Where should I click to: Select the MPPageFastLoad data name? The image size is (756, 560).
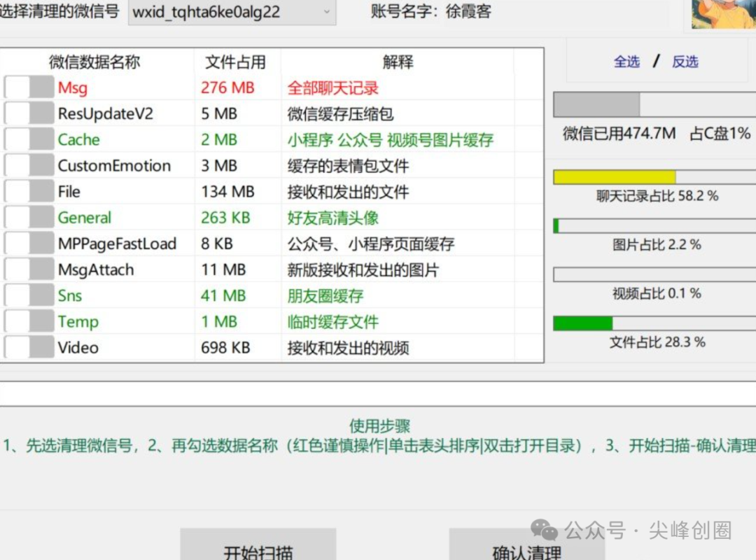point(117,244)
